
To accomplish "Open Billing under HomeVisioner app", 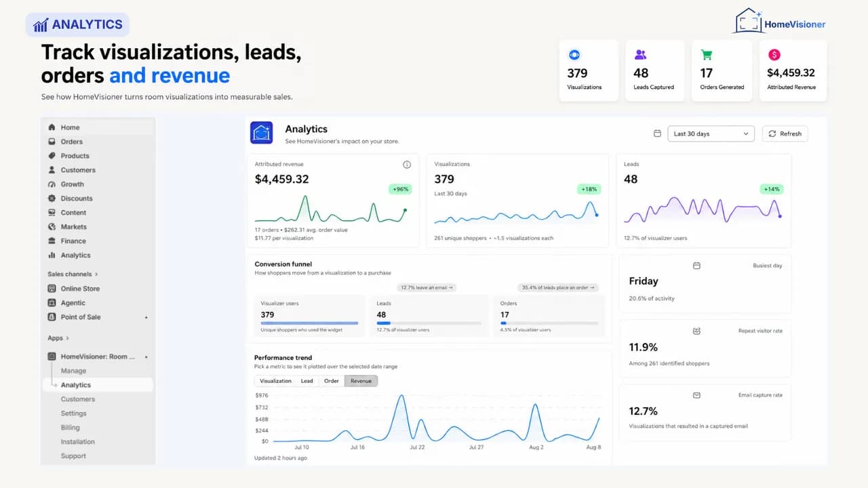I will coord(70,428).
